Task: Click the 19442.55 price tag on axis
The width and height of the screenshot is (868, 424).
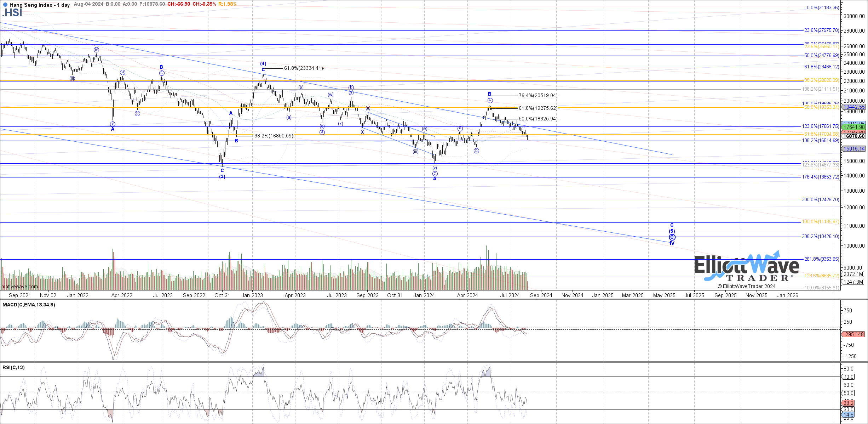Action: (853, 107)
